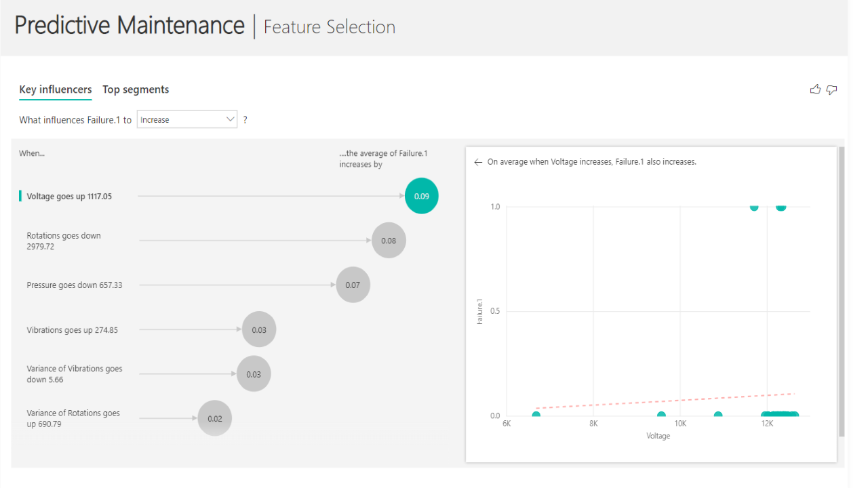Select the 0.03 Vibrations influencer bubble
This screenshot has height=488, width=868.
[x=259, y=330]
